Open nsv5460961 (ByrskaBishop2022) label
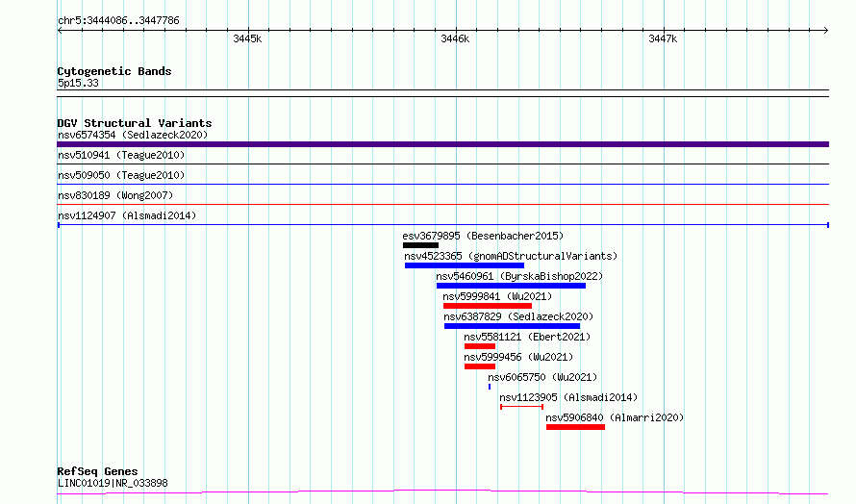The height and width of the screenshot is (504, 856). [x=519, y=276]
